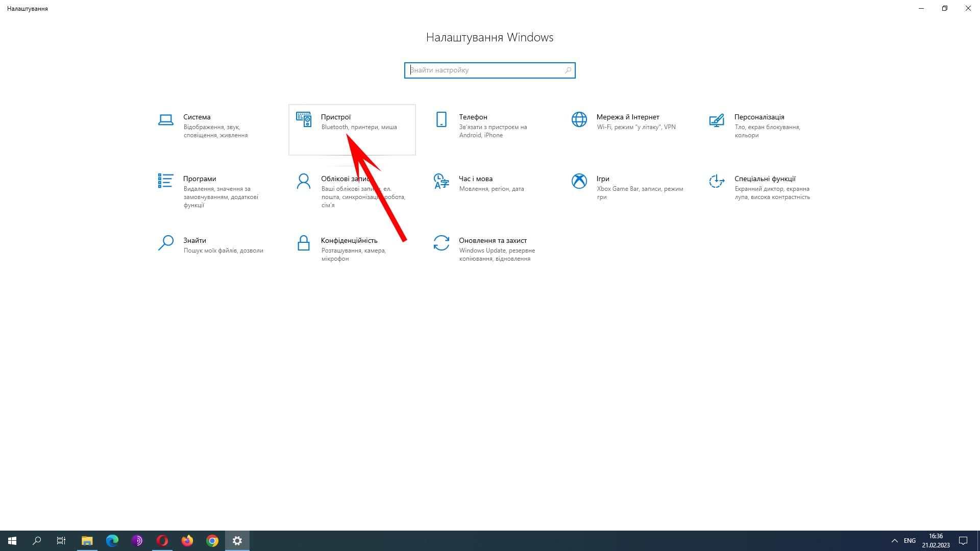Show desktop via taskbar far edge
This screenshot has height=551, width=980.
pos(978,541)
